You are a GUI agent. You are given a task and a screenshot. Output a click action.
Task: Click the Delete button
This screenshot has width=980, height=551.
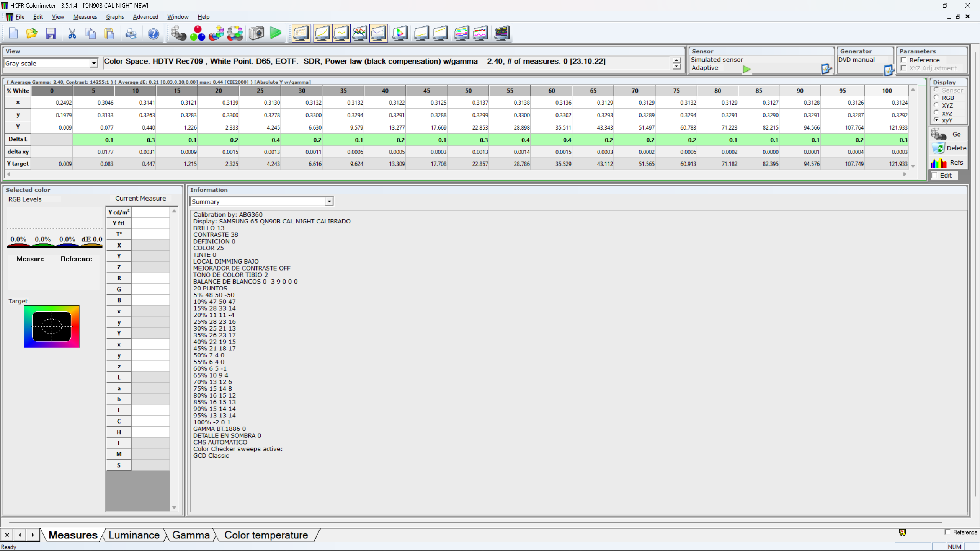click(949, 148)
